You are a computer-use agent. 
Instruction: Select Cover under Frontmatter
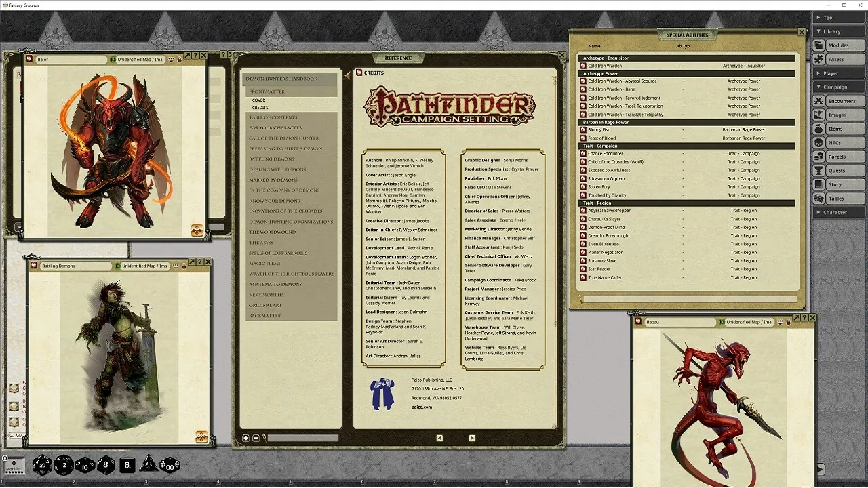(x=258, y=100)
